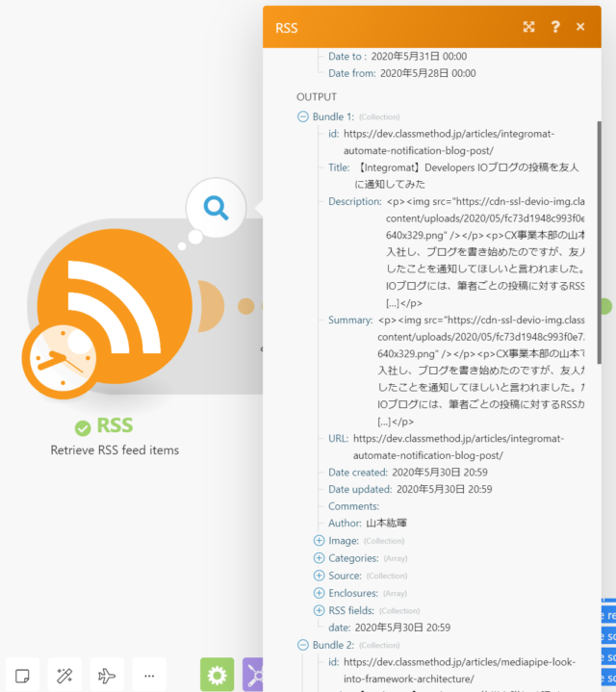Click the Bundle 2 id URL value
The width and height of the screenshot is (616, 692).
[x=459, y=671]
